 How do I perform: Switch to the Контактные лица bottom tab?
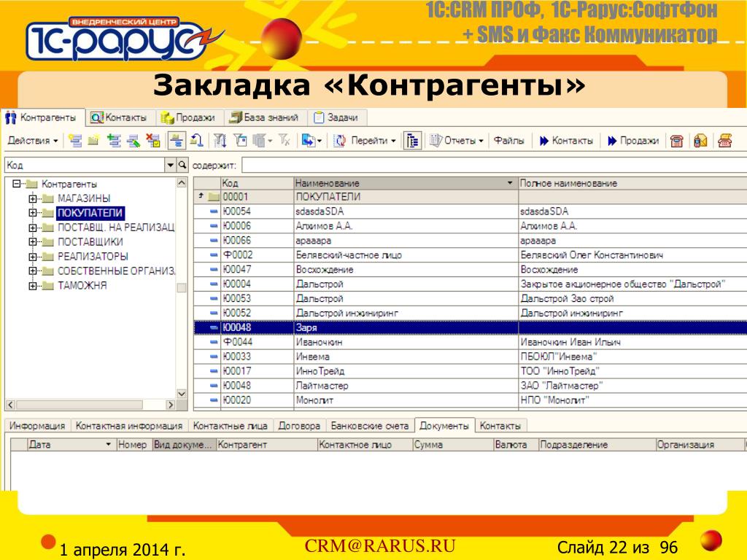click(x=230, y=426)
